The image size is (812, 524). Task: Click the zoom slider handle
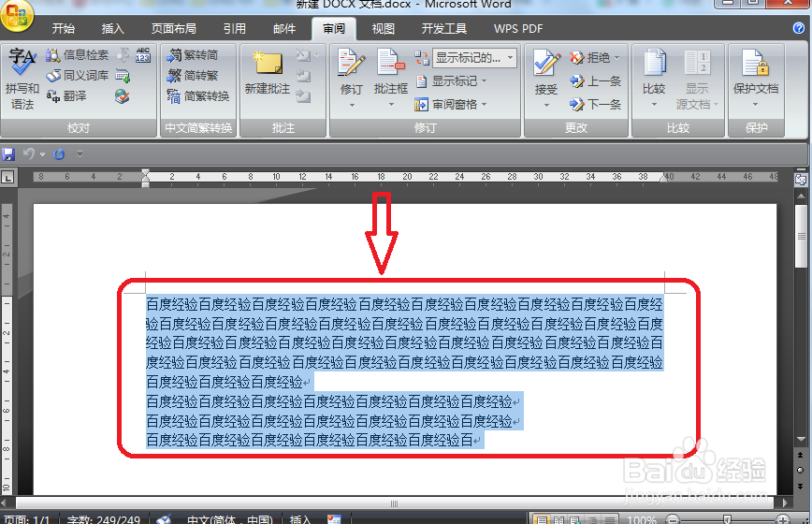[727, 519]
